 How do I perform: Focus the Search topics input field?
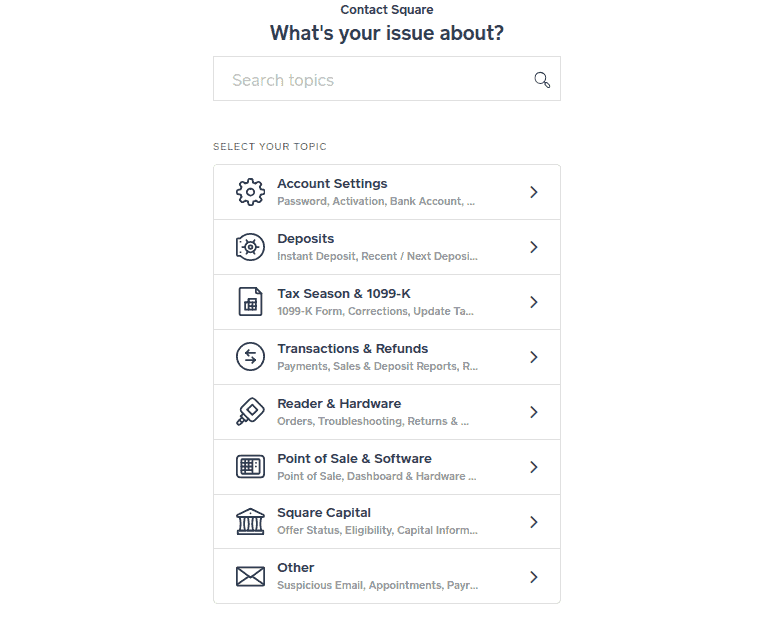click(x=387, y=79)
